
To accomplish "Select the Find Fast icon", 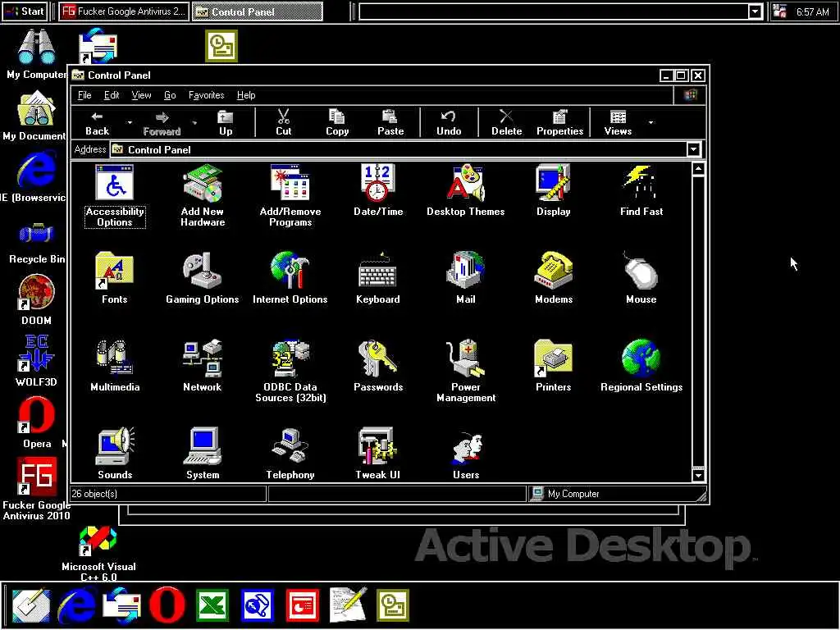I will click(641, 190).
